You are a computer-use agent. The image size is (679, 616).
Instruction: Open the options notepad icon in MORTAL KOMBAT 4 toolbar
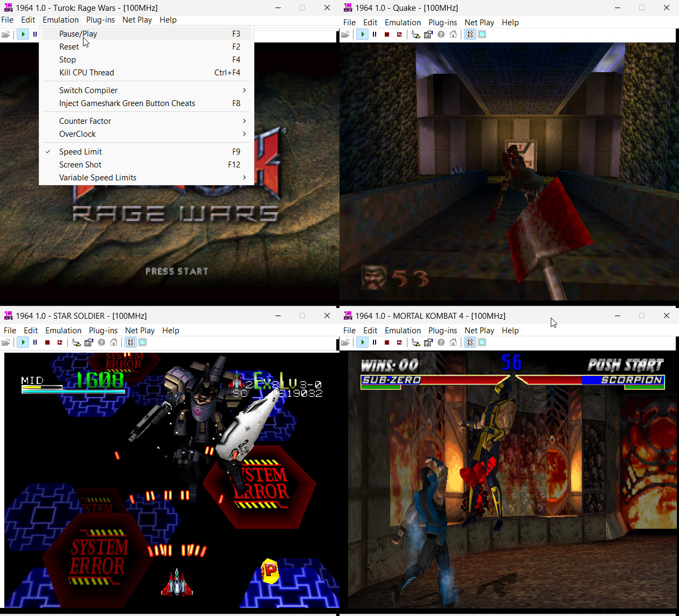tap(428, 342)
